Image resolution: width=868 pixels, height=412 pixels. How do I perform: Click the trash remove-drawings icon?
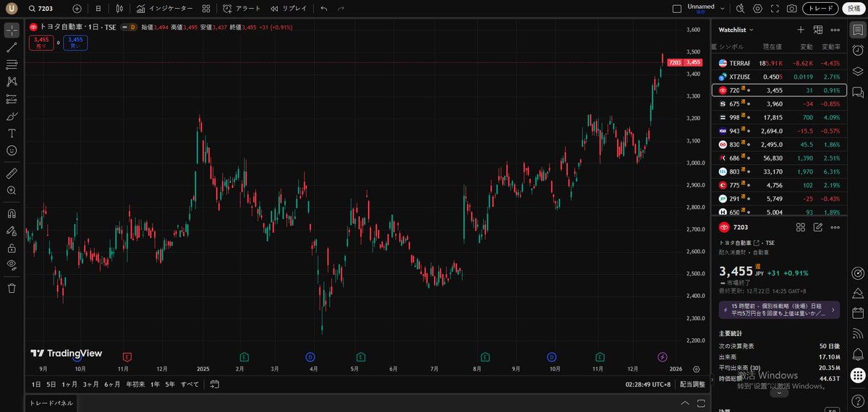coord(12,288)
